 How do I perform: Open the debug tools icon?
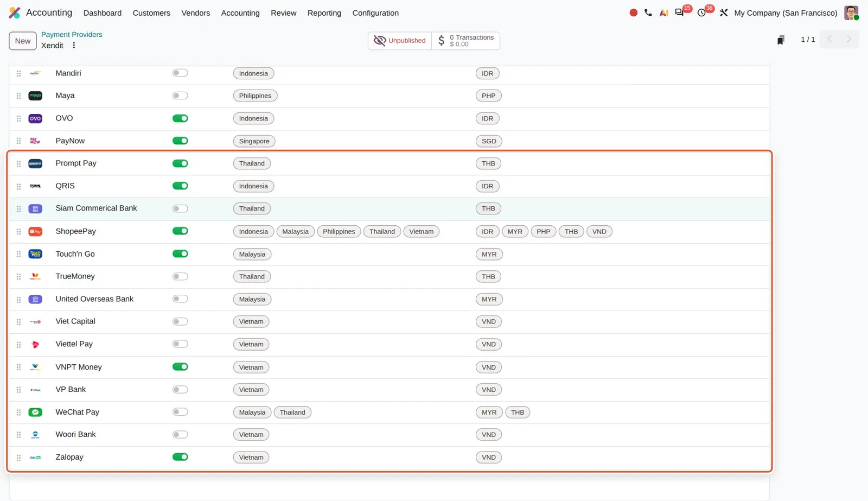coord(724,12)
